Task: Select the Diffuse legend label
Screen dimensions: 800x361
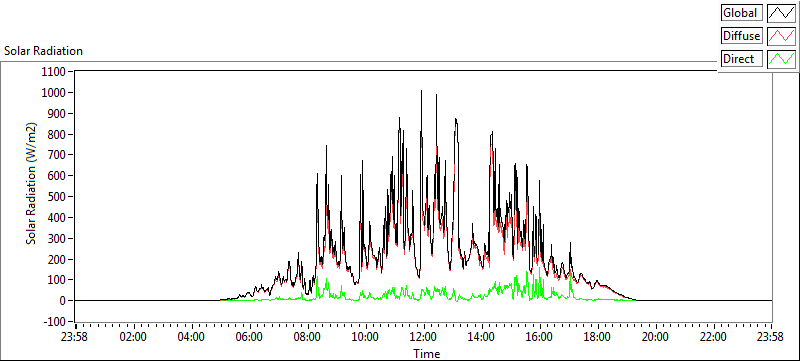Action: [742, 36]
